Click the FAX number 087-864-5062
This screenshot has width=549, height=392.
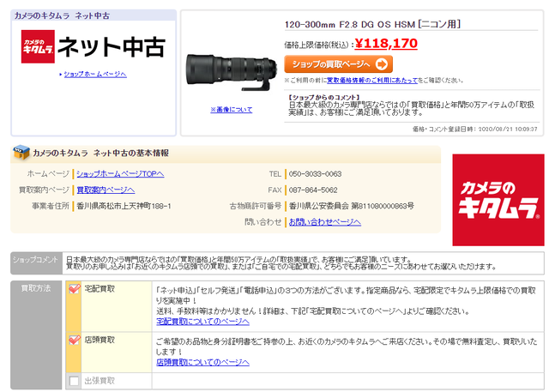[313, 190]
